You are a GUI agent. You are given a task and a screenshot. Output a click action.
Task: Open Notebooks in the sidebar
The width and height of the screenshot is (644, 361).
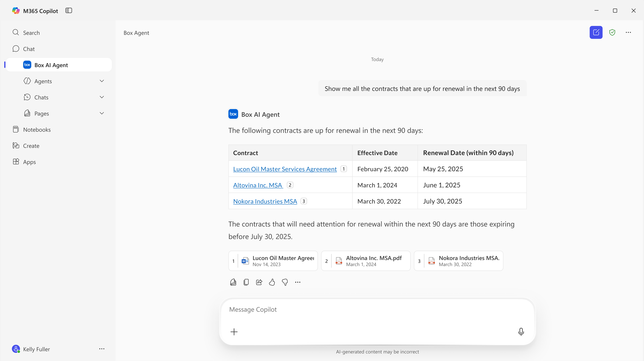[x=59, y=130]
